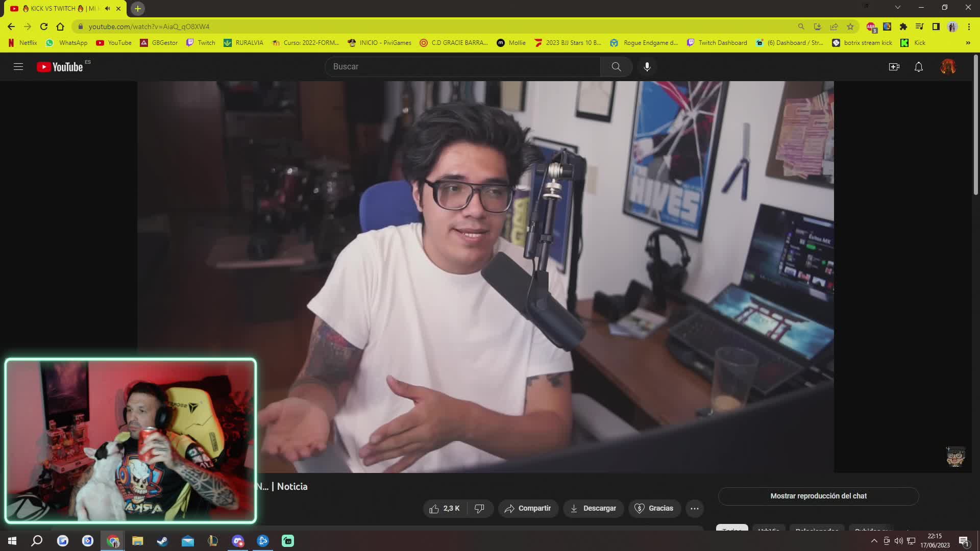Viewport: 980px width, 551px height.
Task: Like the video with thumbs up
Action: [x=445, y=508]
